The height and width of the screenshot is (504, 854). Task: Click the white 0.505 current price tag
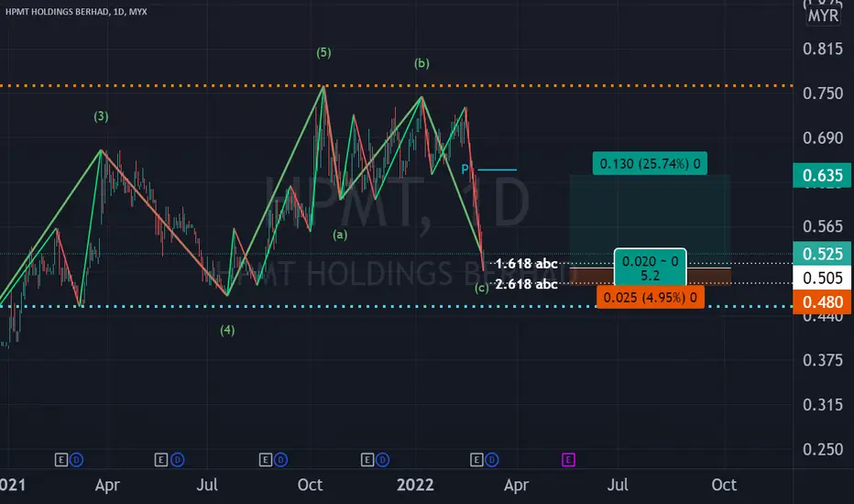click(823, 278)
